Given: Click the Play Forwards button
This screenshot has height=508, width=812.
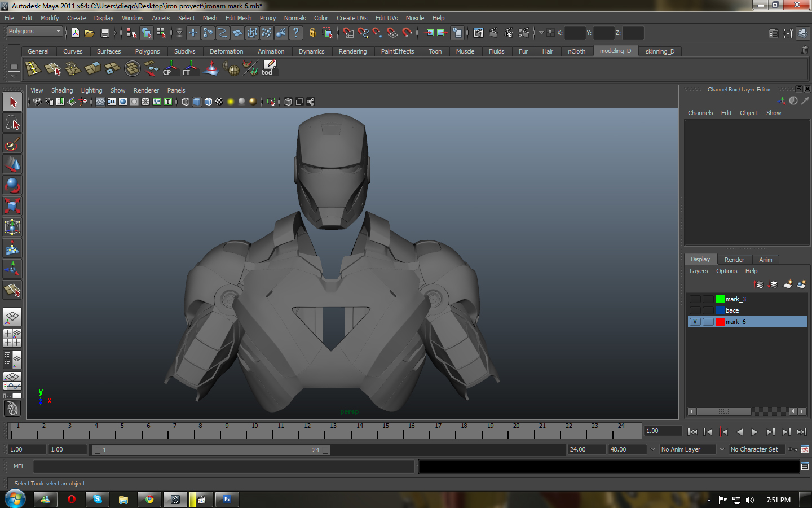Looking at the screenshot, I should tap(754, 432).
